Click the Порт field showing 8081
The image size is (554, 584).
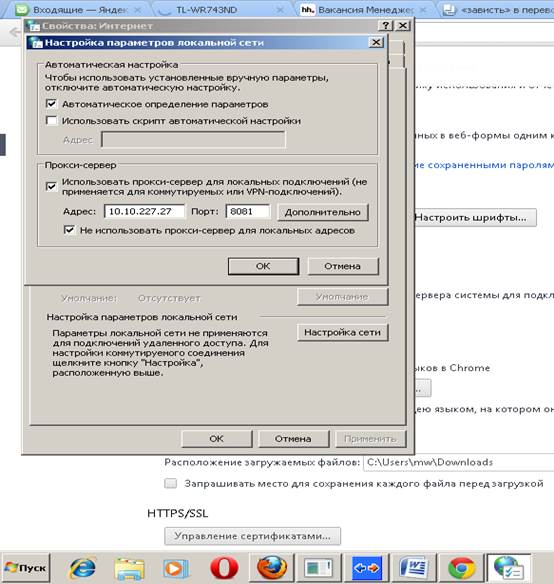click(x=248, y=212)
